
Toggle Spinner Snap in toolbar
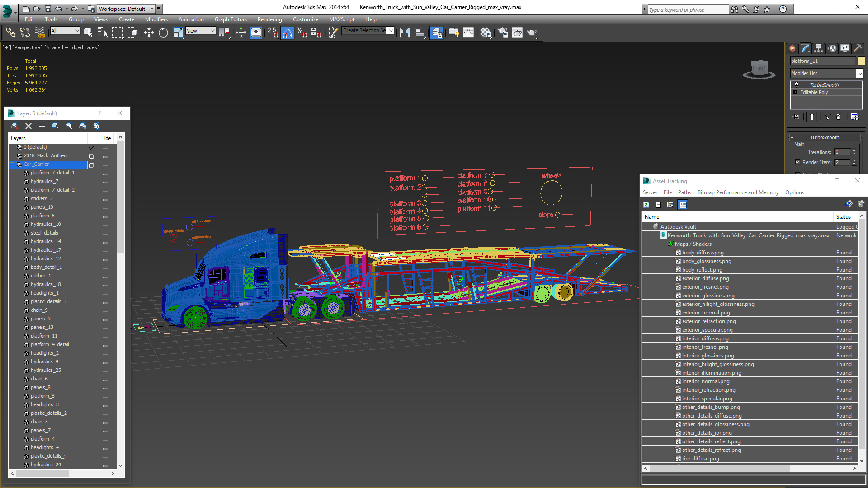pyautogui.click(x=316, y=32)
